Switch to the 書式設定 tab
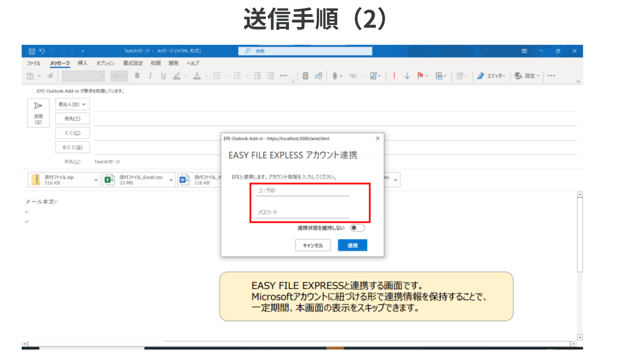 pos(133,63)
